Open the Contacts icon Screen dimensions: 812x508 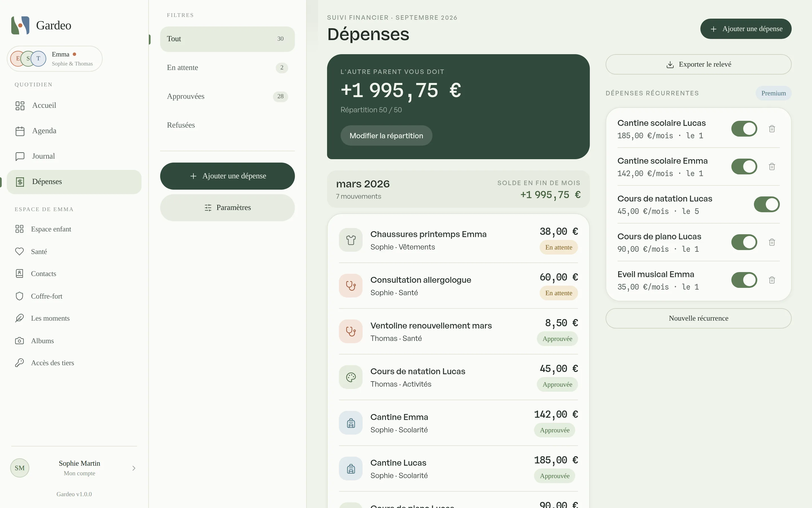click(19, 273)
